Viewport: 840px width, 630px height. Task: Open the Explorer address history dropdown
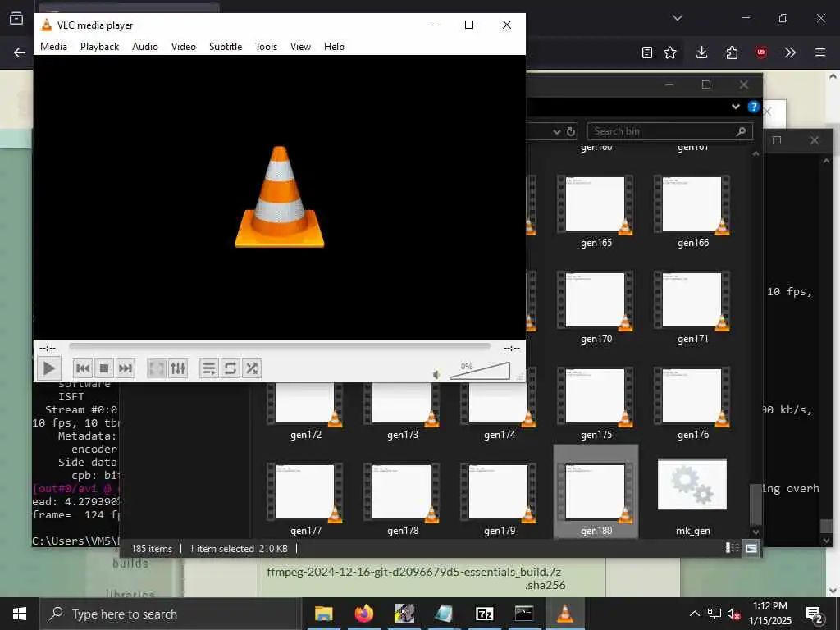(557, 132)
